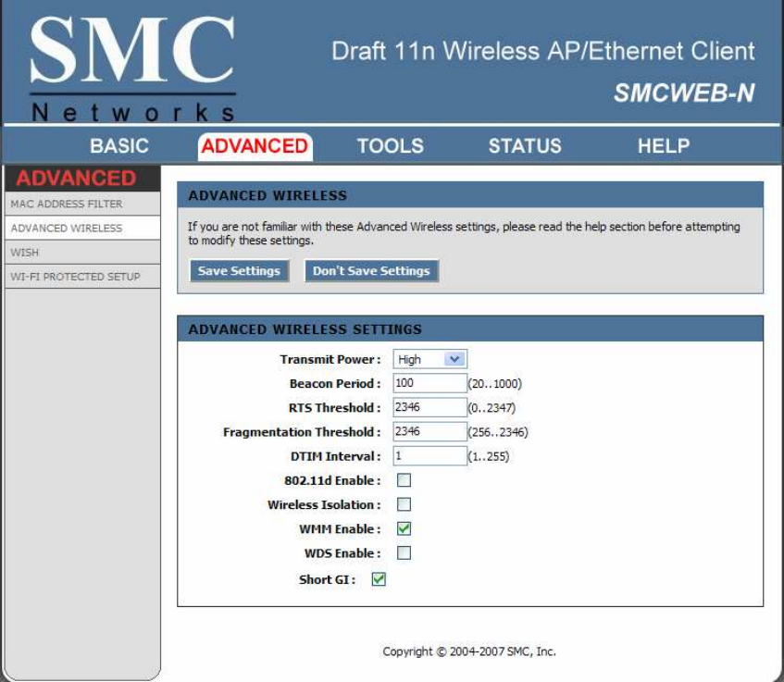Click the DTIM Interval field

pyautogui.click(x=430, y=455)
